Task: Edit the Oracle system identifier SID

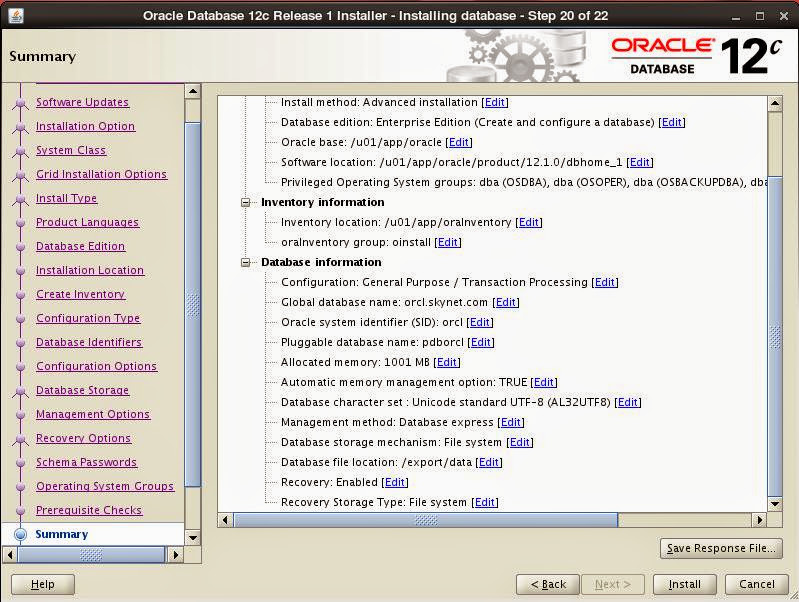Action: point(480,322)
